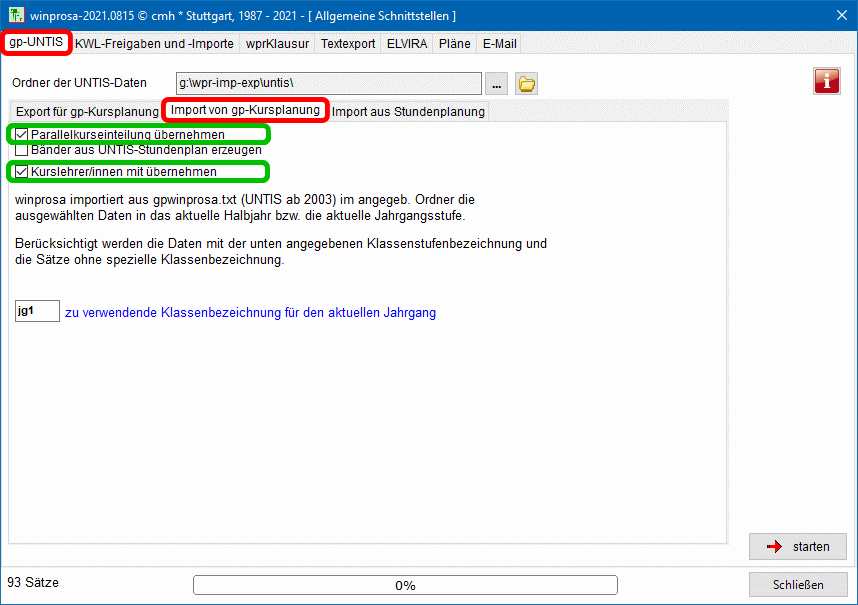Switch to the Pläne tab
The image size is (858, 605).
click(x=454, y=44)
